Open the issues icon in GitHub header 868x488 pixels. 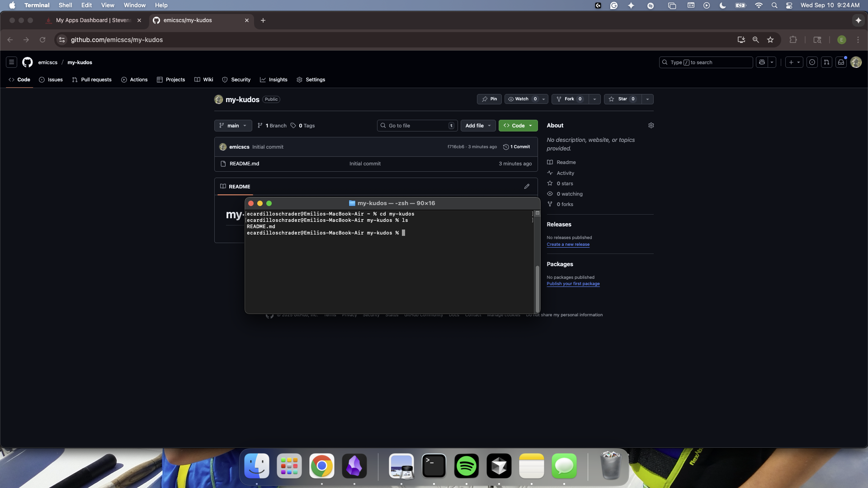[x=812, y=62]
